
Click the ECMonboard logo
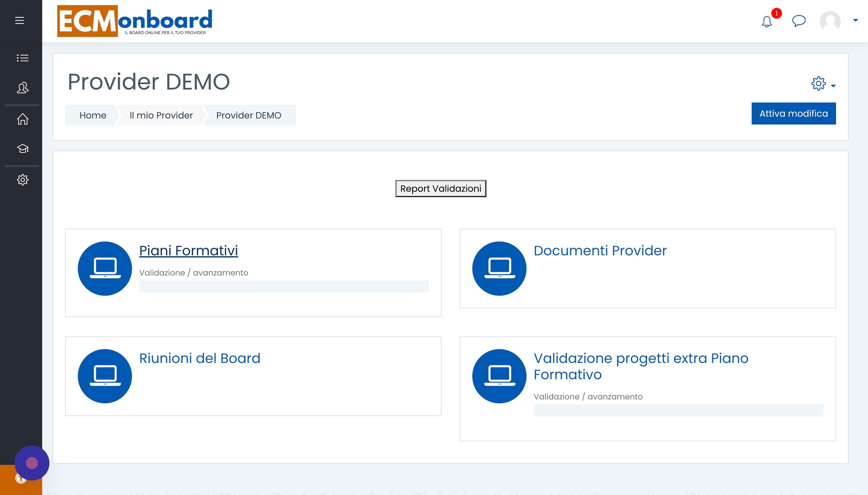(135, 21)
